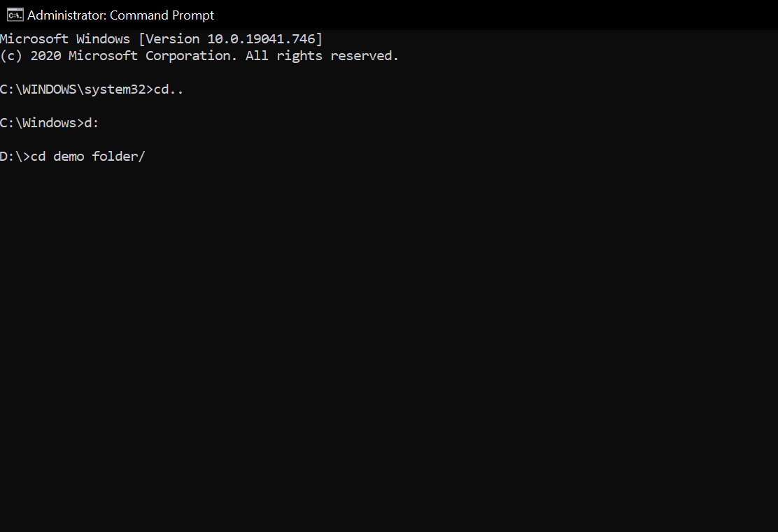
Task: Click the "All rights reserved." text
Action: [322, 56]
